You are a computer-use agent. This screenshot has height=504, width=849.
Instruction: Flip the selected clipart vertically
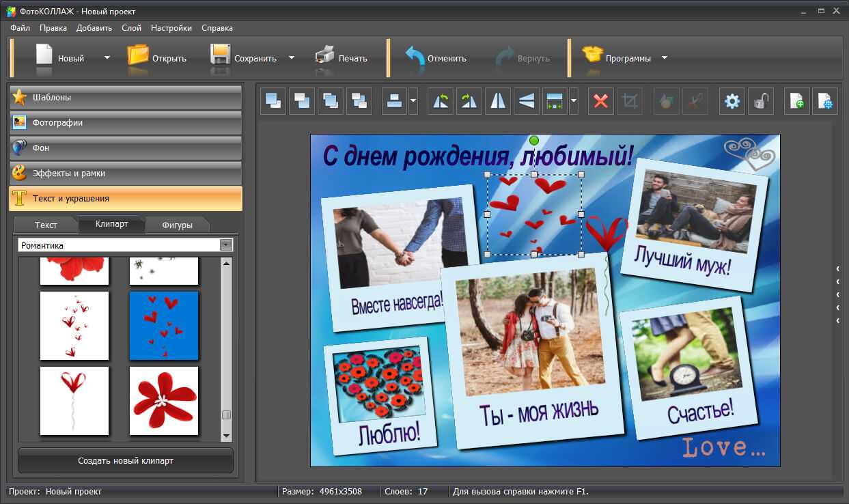(x=527, y=102)
